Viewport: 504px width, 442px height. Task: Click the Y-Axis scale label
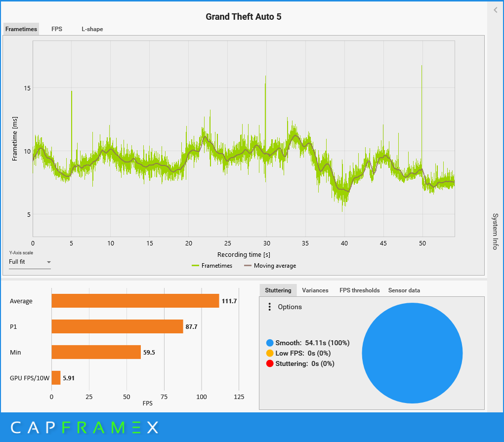tap(21, 253)
